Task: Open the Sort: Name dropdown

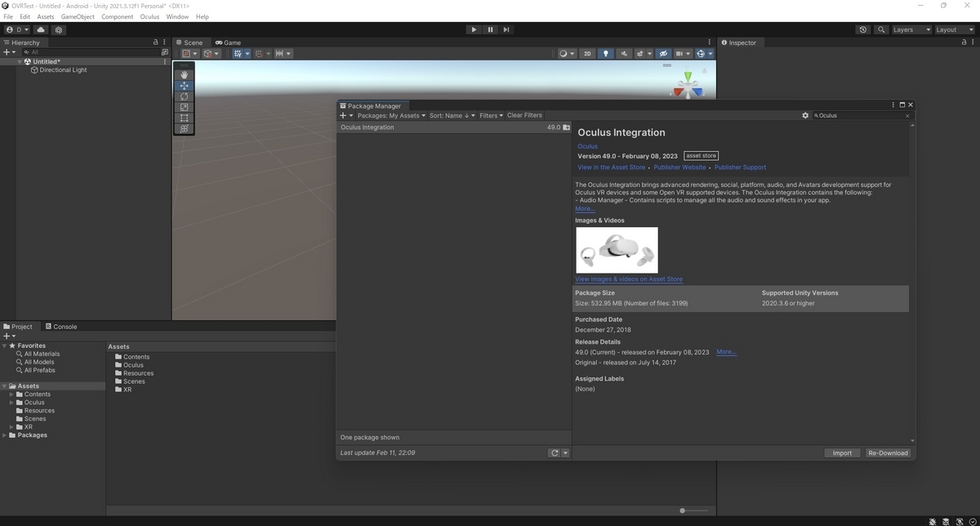Action: tap(452, 115)
